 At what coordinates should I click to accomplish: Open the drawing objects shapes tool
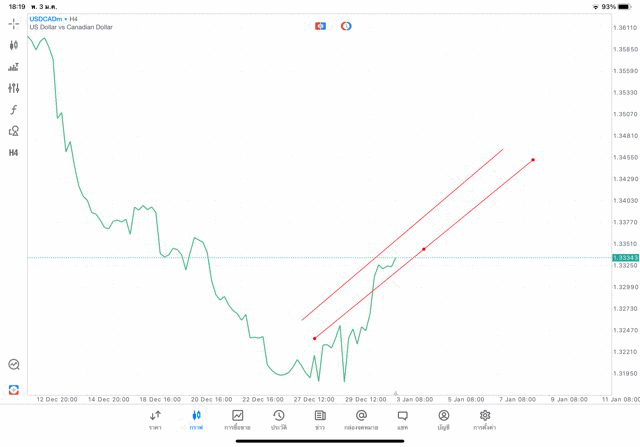coord(14,131)
